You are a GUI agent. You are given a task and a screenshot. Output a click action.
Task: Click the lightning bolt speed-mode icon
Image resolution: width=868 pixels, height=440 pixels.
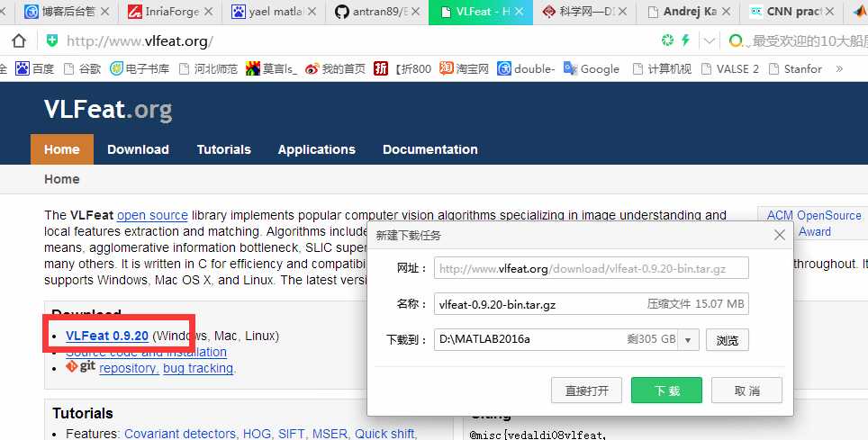[685, 40]
